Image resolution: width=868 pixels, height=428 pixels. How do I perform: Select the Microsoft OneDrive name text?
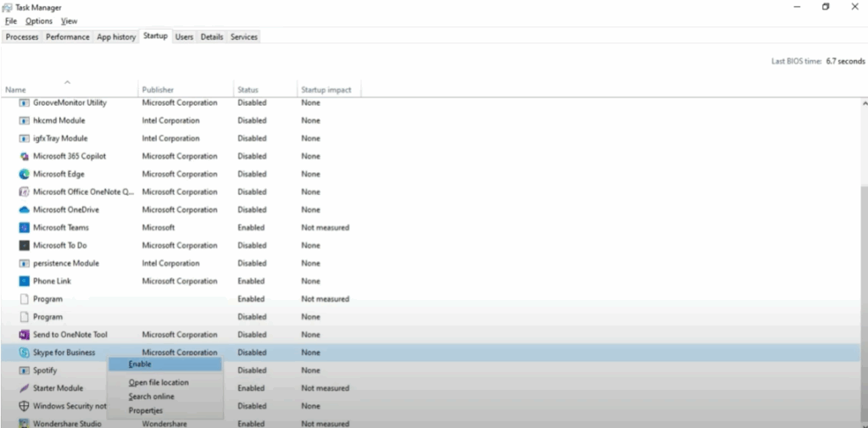click(x=66, y=210)
